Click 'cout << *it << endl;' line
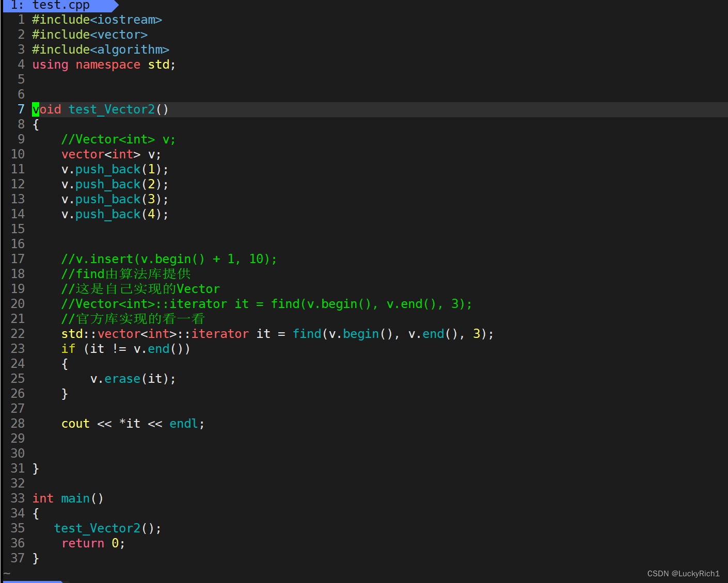Screen dimensions: 728x583 pyautogui.click(x=133, y=424)
